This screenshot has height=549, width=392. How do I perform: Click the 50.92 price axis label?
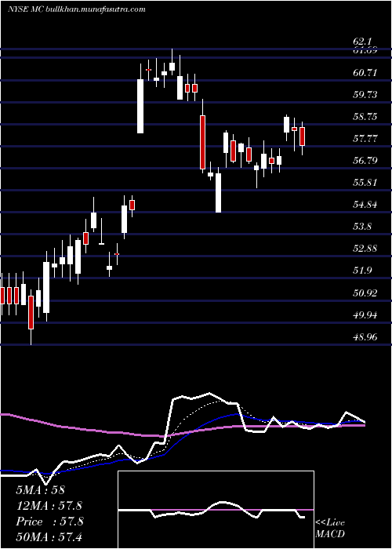coord(365,293)
